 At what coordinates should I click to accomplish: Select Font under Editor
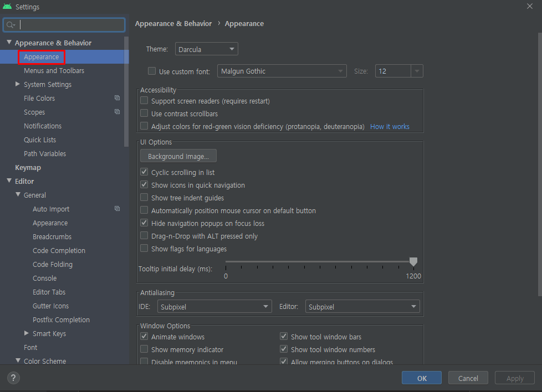(x=30, y=348)
